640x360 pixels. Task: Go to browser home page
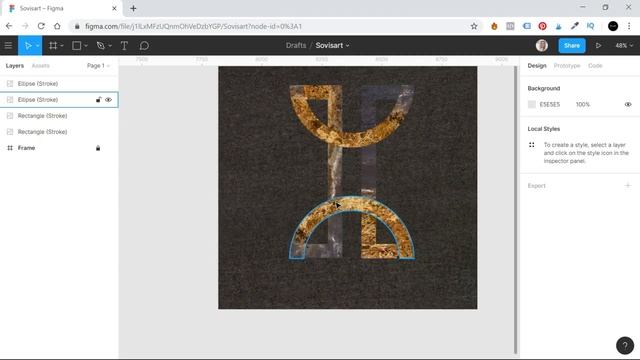tap(57, 26)
